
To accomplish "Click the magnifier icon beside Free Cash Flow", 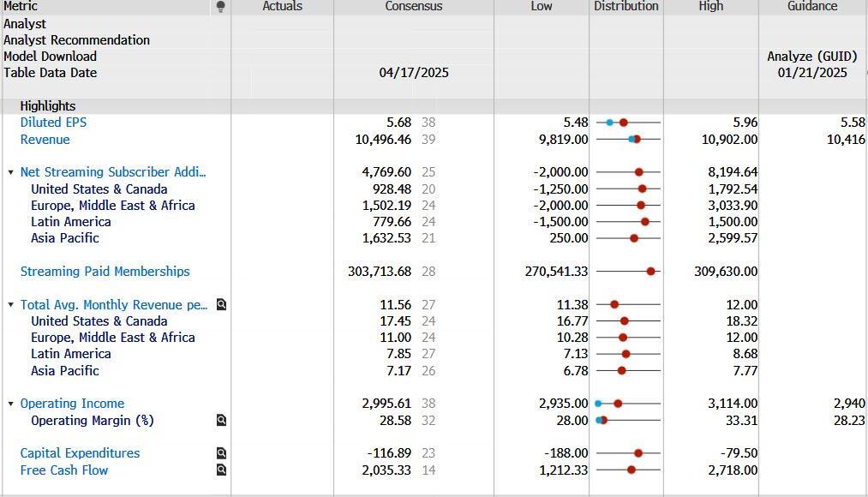I will [221, 470].
